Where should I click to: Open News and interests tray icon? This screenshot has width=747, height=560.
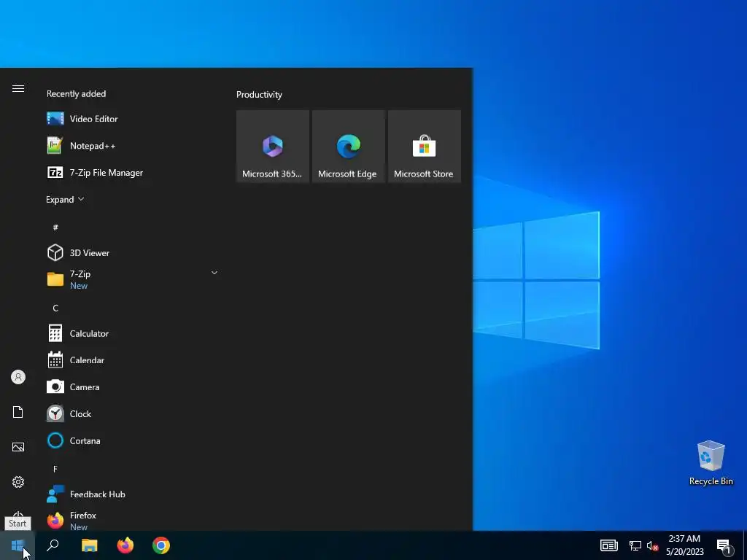point(609,545)
